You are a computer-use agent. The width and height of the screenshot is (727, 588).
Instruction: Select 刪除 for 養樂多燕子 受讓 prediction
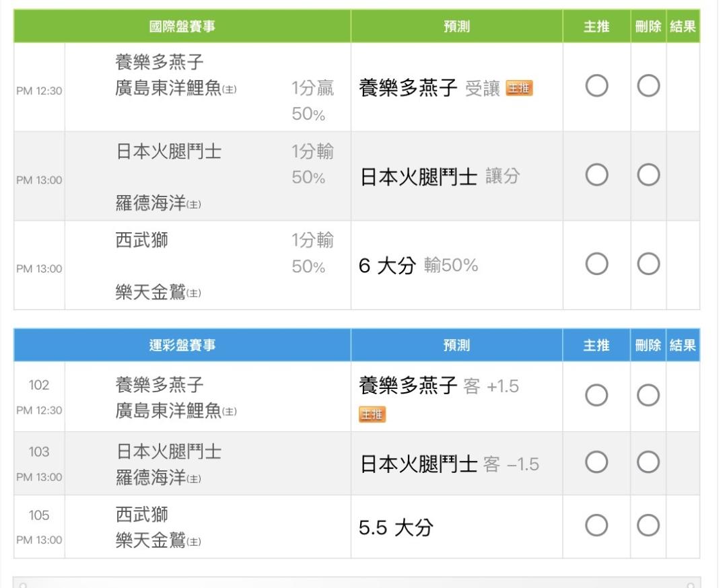(x=648, y=86)
